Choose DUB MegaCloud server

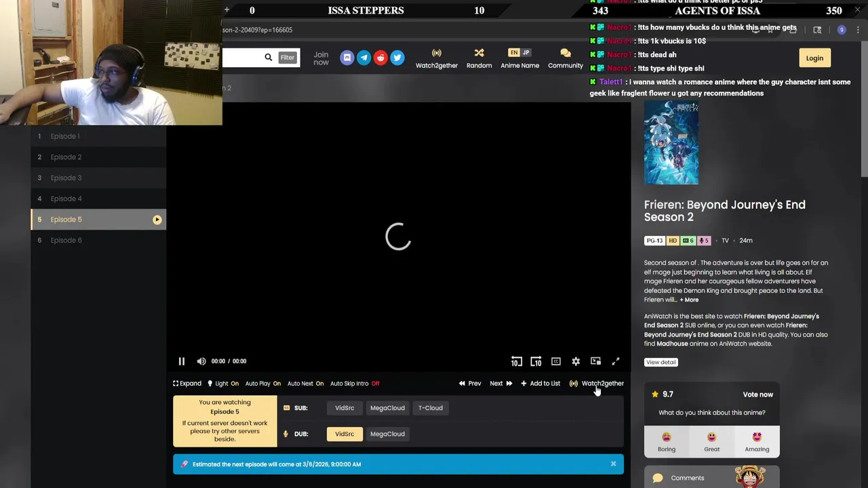pos(387,434)
